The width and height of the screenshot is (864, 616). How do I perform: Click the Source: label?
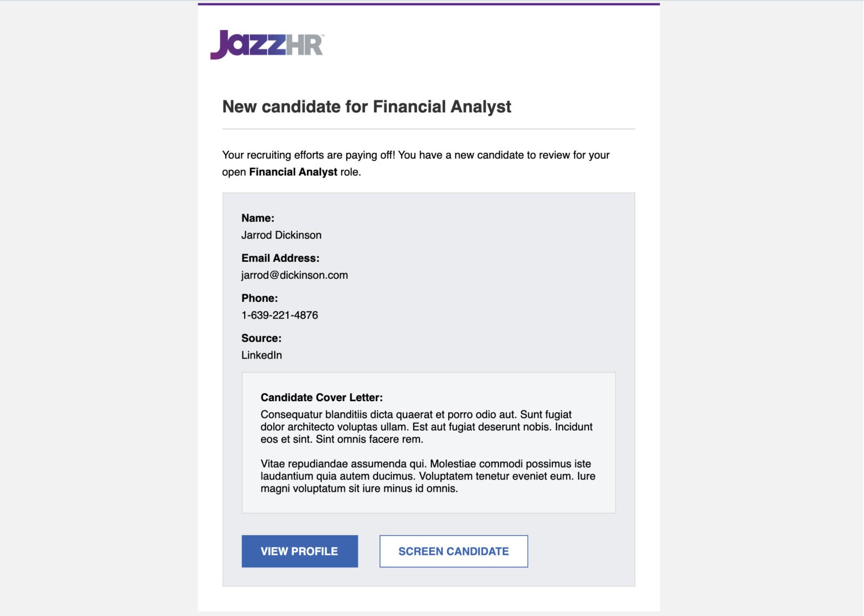click(261, 338)
